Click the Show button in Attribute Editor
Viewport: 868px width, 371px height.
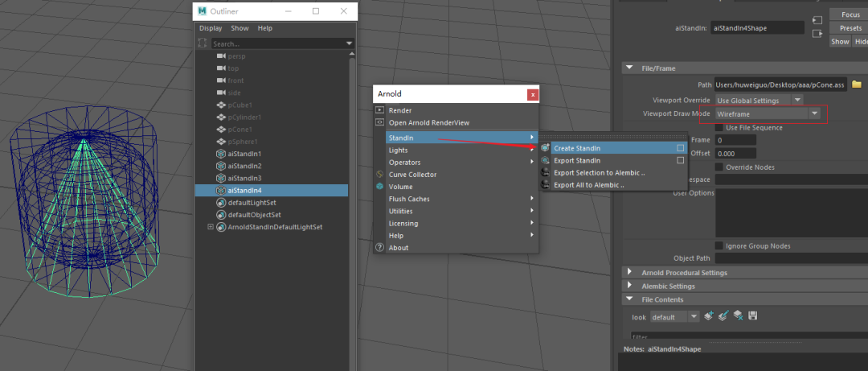click(840, 42)
